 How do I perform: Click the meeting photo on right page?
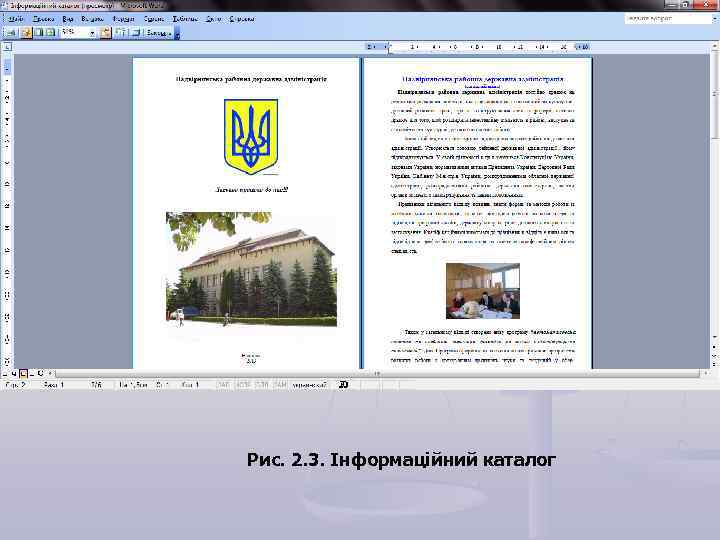point(483,291)
